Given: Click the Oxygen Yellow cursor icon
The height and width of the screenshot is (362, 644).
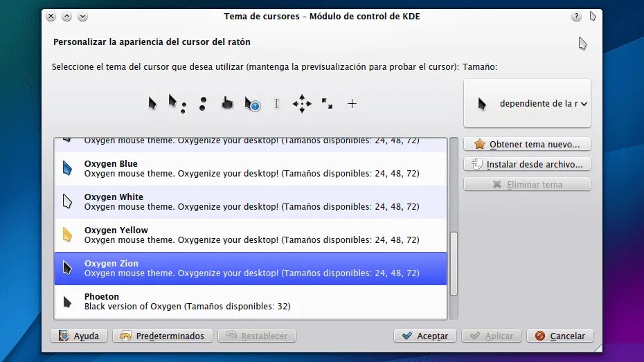Looking at the screenshot, I should pos(67,235).
